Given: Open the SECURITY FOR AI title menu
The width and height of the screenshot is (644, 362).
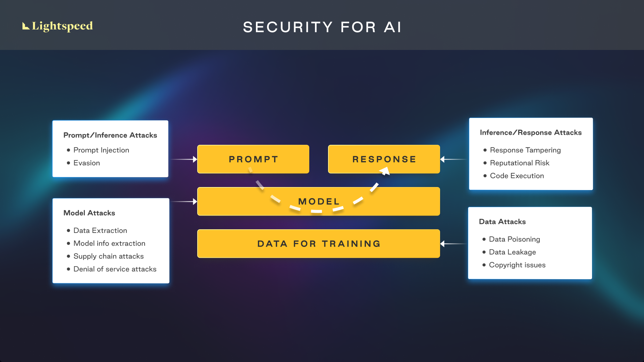Looking at the screenshot, I should coord(322,25).
